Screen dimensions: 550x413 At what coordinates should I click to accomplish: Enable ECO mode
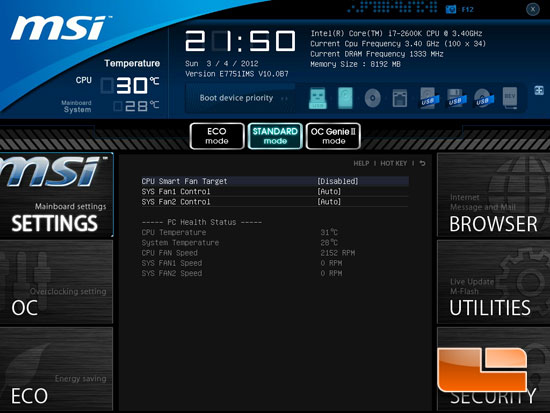(217, 136)
